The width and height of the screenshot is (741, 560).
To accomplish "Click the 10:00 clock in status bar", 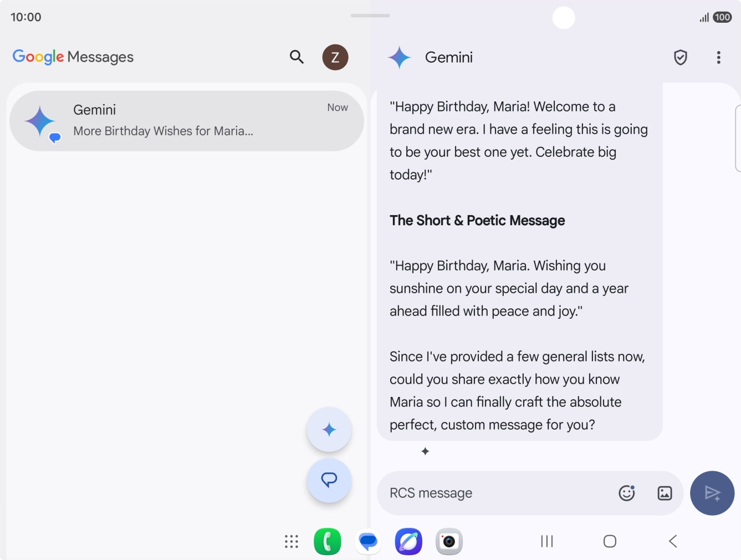I will coord(26,17).
